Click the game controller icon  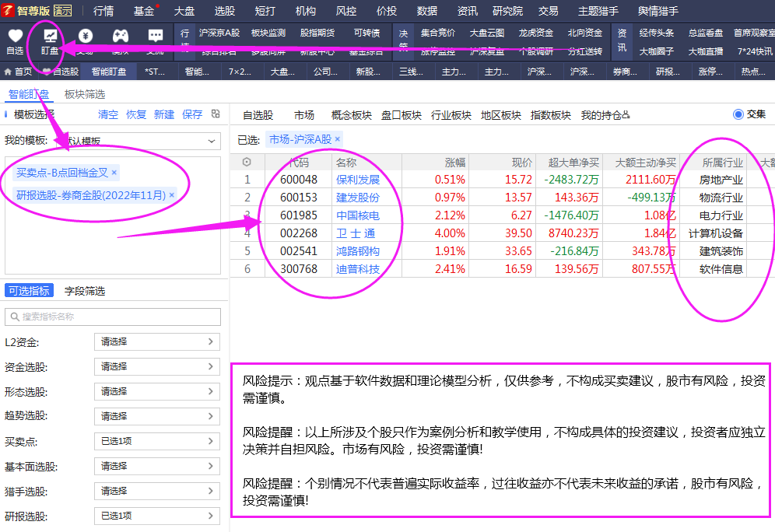tap(120, 36)
